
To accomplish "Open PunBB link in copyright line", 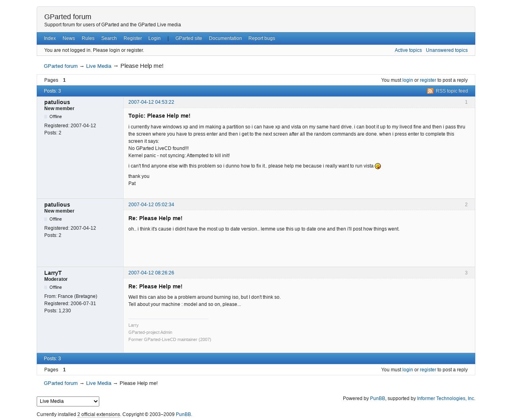I will coord(183,414).
